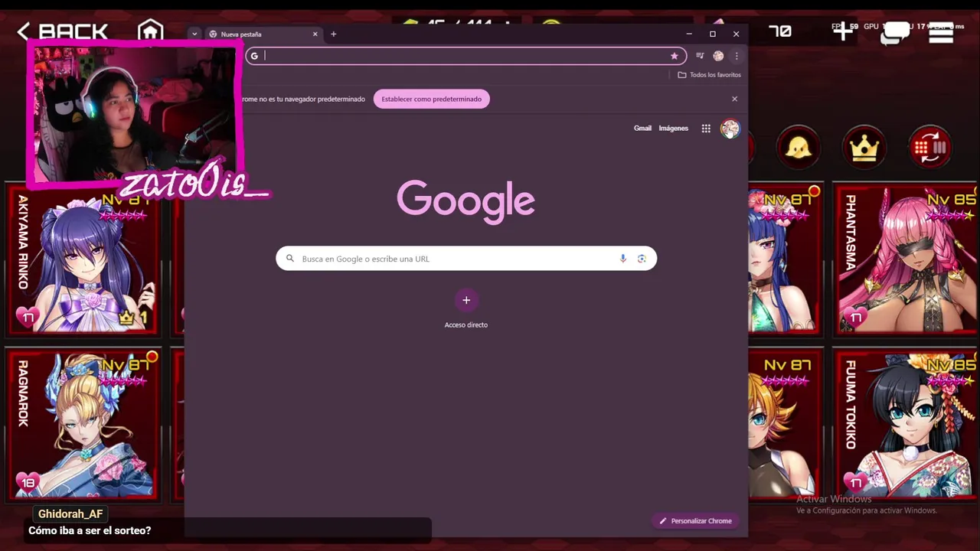
Task: Open the game chat bubbles icon
Action: click(894, 32)
